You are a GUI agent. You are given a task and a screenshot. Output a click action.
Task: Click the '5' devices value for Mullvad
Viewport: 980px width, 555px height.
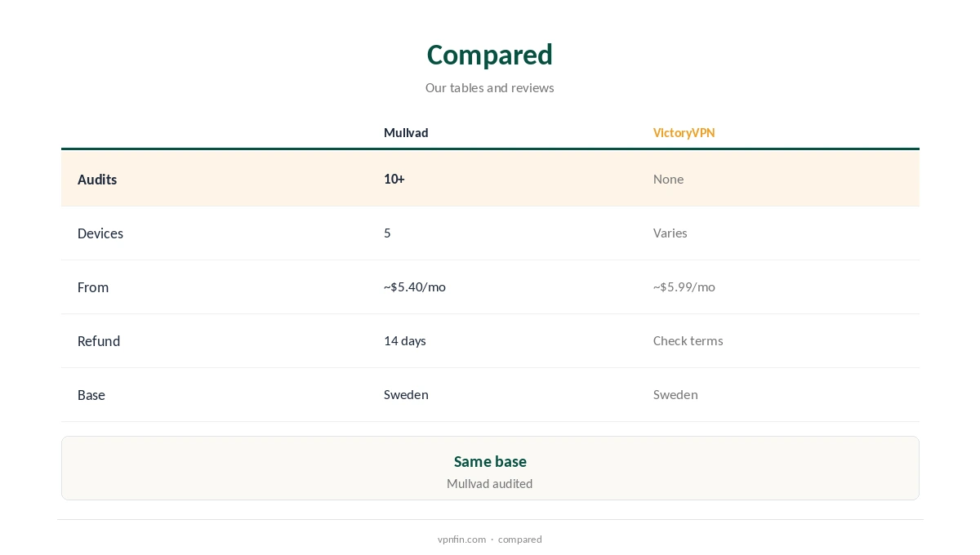pos(387,233)
